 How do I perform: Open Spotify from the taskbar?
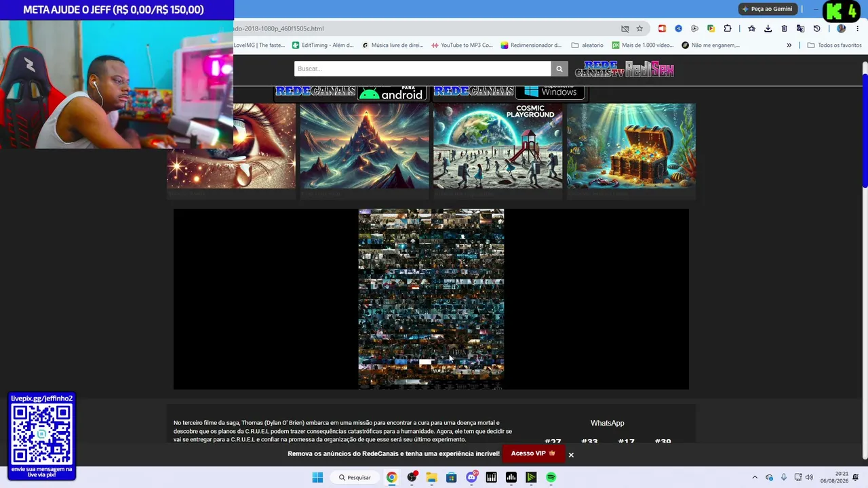pyautogui.click(x=551, y=477)
